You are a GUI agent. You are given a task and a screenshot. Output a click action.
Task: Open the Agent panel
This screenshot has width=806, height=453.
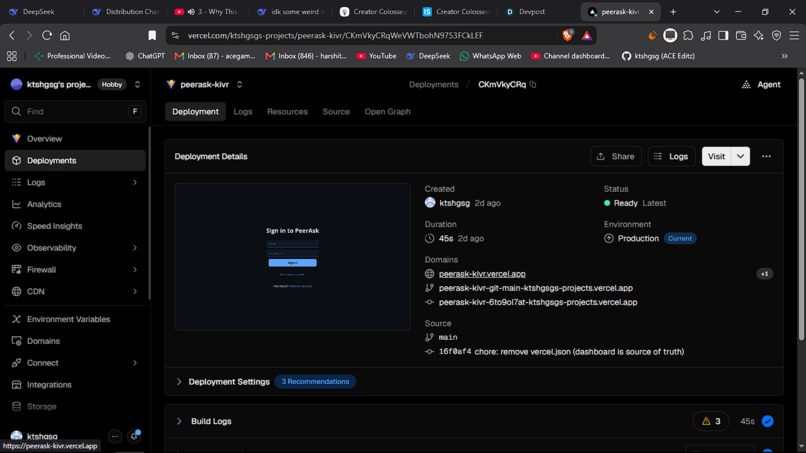point(761,84)
